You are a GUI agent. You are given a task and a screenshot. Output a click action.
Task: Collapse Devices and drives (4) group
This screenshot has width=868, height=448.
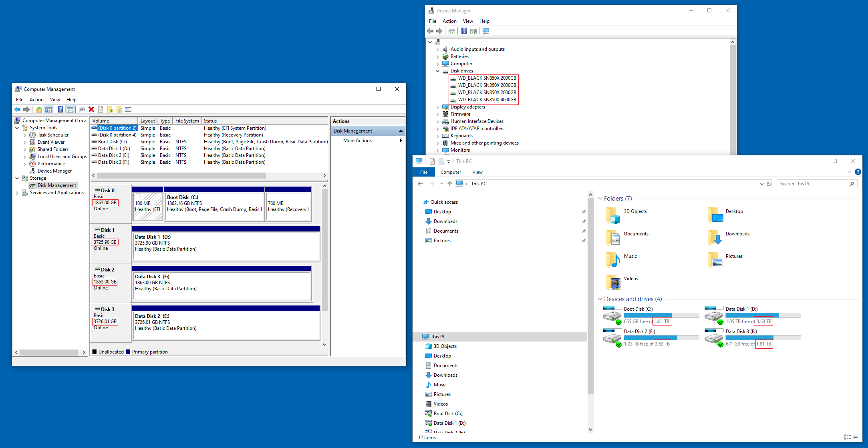(600, 299)
